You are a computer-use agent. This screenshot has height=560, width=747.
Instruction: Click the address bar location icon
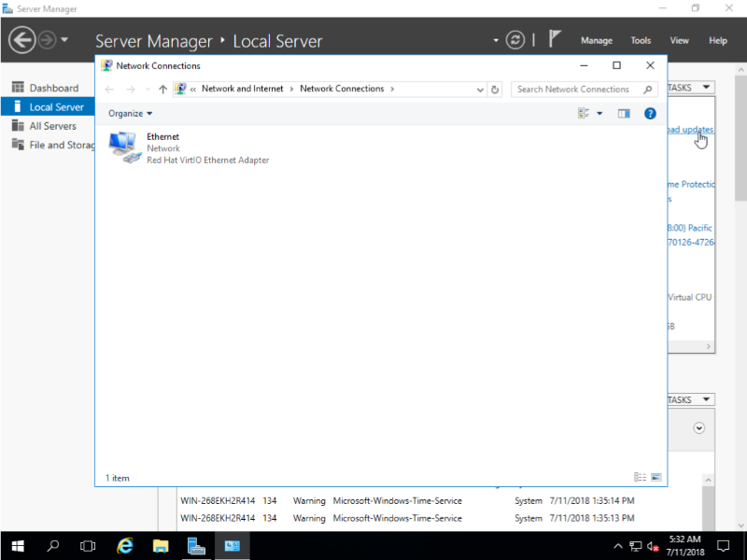pyautogui.click(x=180, y=89)
